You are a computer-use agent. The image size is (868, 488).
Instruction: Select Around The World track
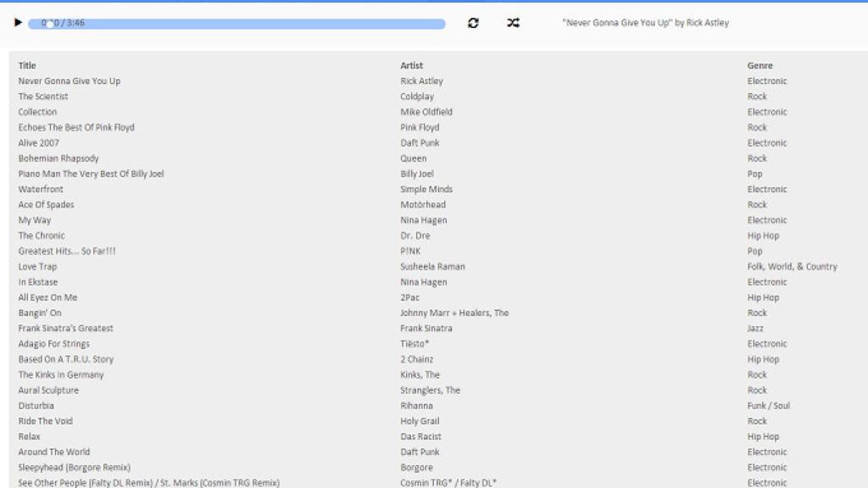(x=54, y=452)
